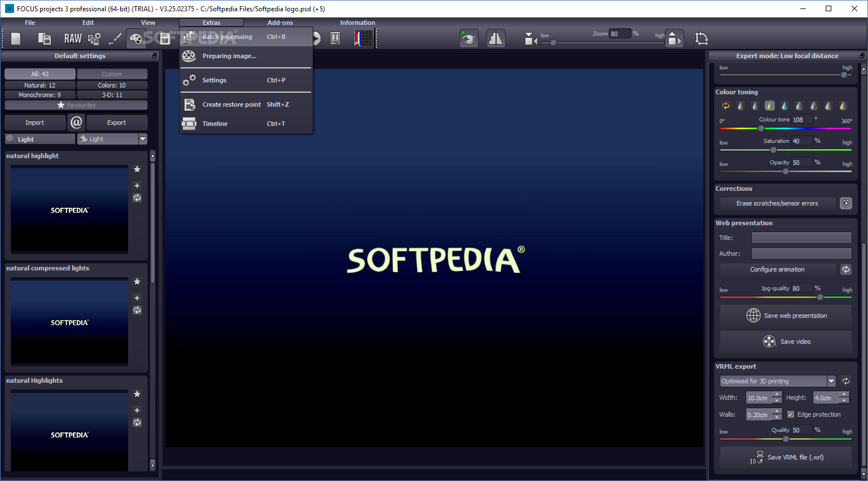Click the colour grid toolbar icon
This screenshot has height=481, width=868.
[x=363, y=38]
